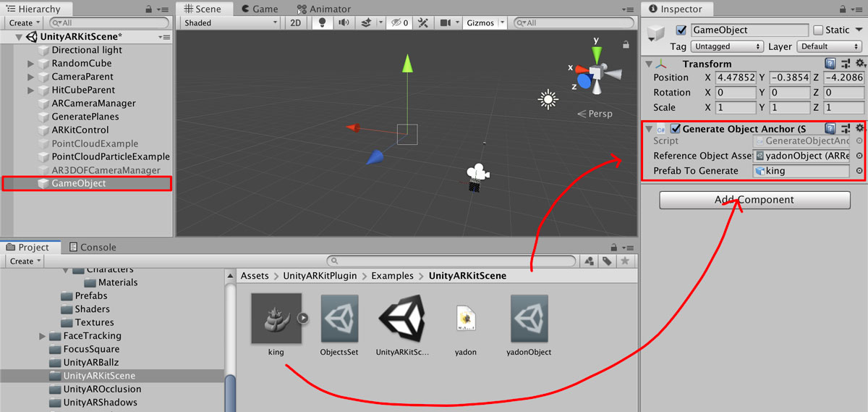Expand the CameraParent hierarchy item

tap(31, 77)
